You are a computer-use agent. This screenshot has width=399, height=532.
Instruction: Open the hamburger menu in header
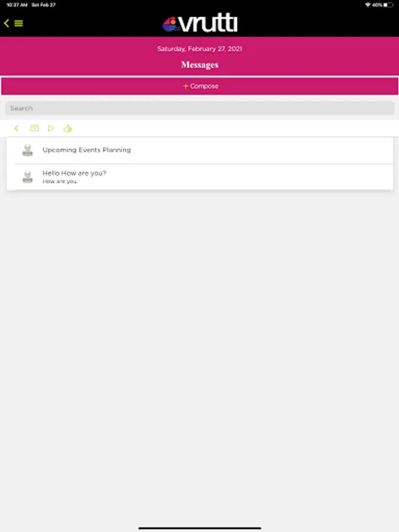pyautogui.click(x=19, y=23)
